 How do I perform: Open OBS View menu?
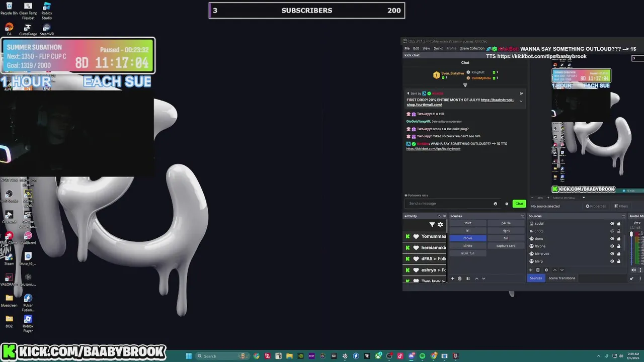[x=427, y=48]
